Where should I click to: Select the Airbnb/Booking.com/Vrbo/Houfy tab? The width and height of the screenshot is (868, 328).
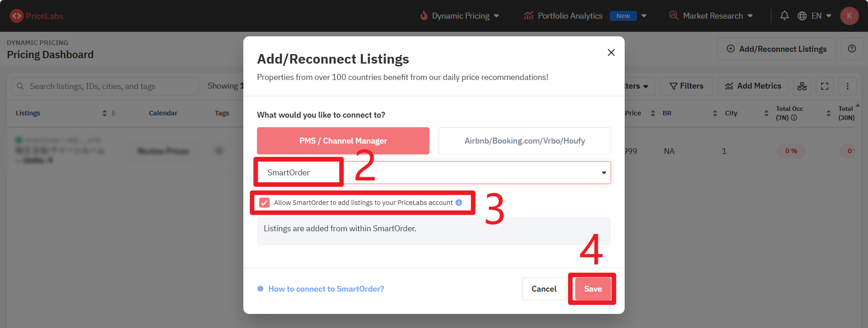(524, 141)
